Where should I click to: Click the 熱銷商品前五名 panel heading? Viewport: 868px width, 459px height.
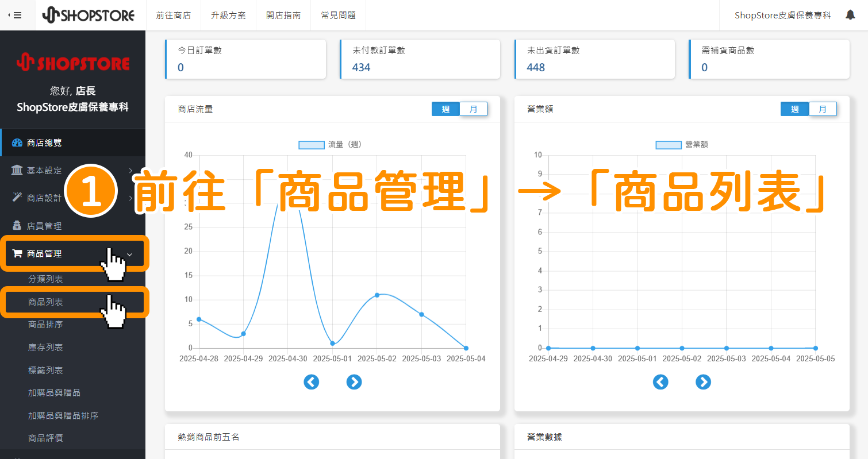(209, 437)
